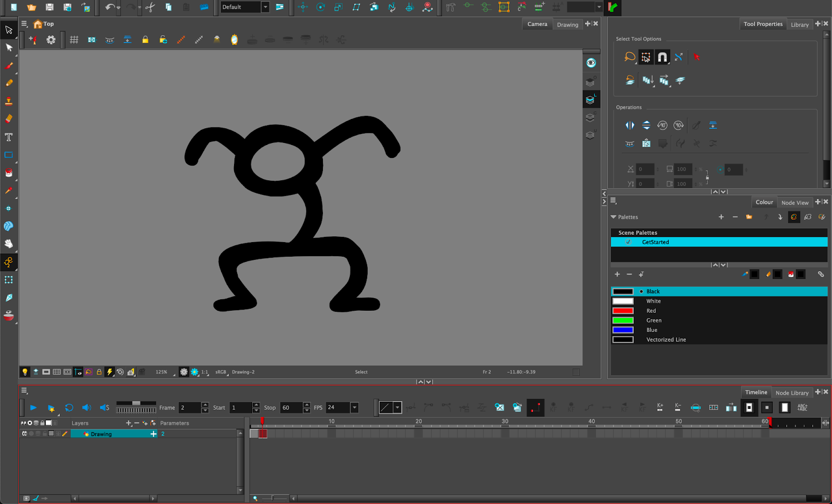The height and width of the screenshot is (504, 832).
Task: Click the Play button in the Timeline
Action: (33, 408)
